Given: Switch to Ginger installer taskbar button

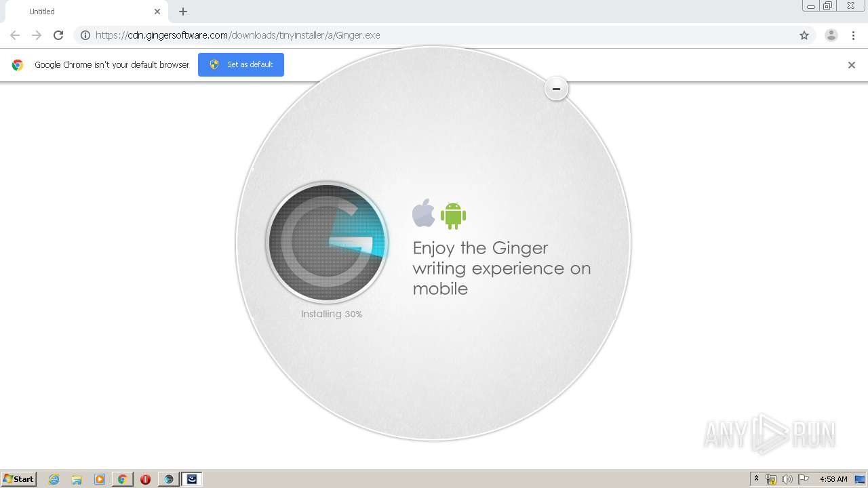Looking at the screenshot, I should pyautogui.click(x=168, y=479).
